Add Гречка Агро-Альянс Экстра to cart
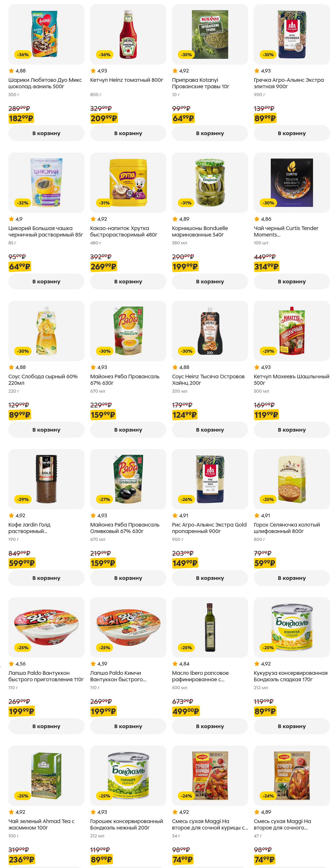This screenshot has height=868, width=334. pos(292,133)
